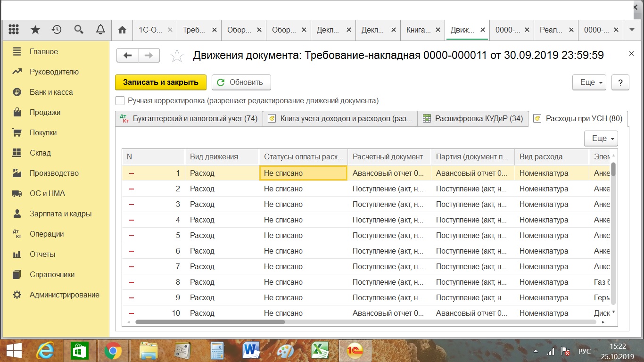Open the search magnifier icon
The height and width of the screenshot is (362, 644).
(x=79, y=30)
